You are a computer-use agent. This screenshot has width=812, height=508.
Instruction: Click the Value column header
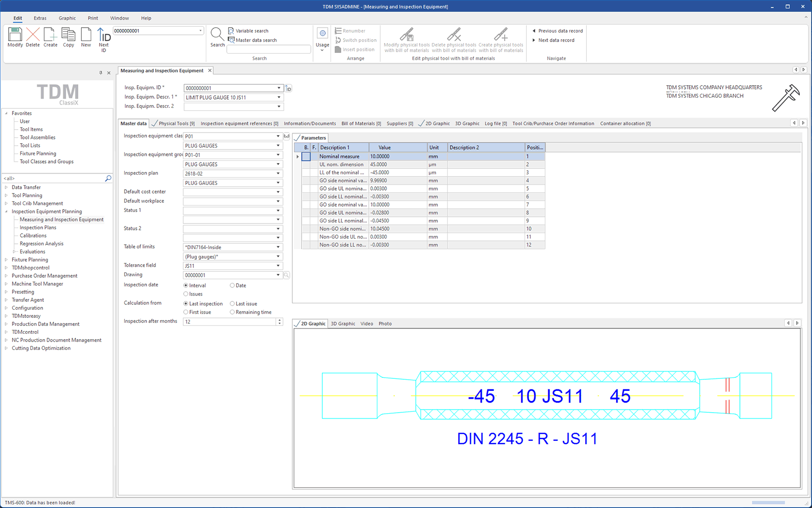(398, 148)
